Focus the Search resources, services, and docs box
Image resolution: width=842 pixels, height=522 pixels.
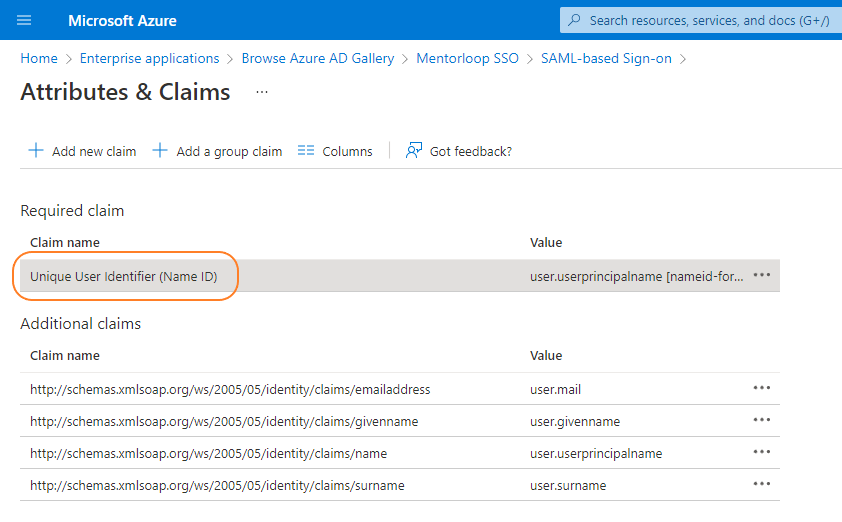point(701,20)
